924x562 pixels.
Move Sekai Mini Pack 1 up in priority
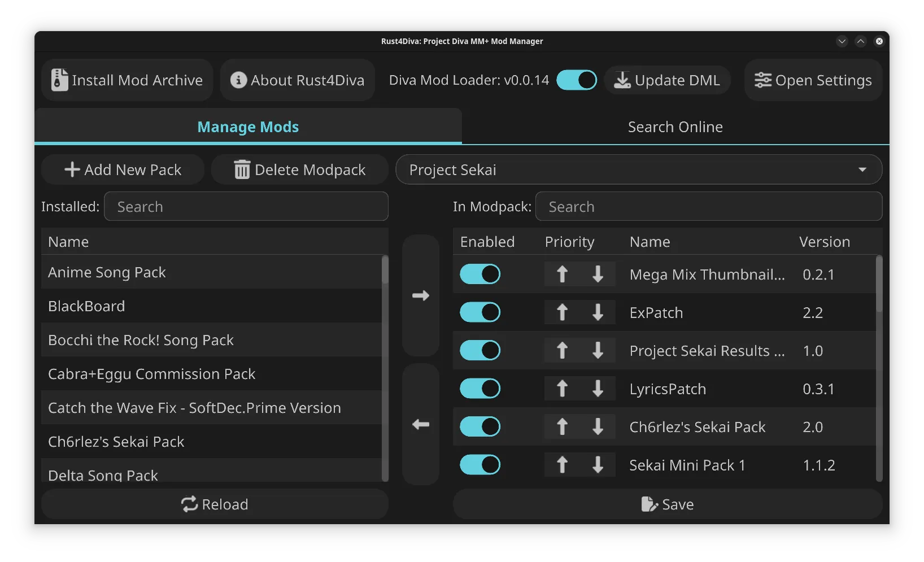[x=562, y=465]
